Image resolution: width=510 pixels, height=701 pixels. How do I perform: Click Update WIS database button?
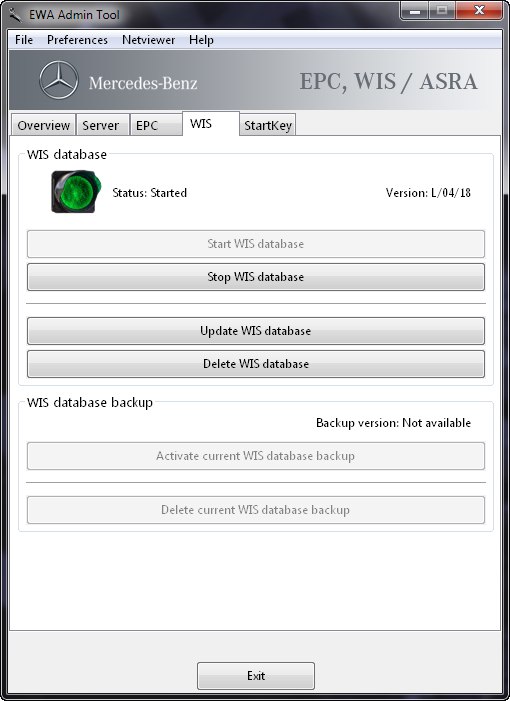tap(256, 331)
